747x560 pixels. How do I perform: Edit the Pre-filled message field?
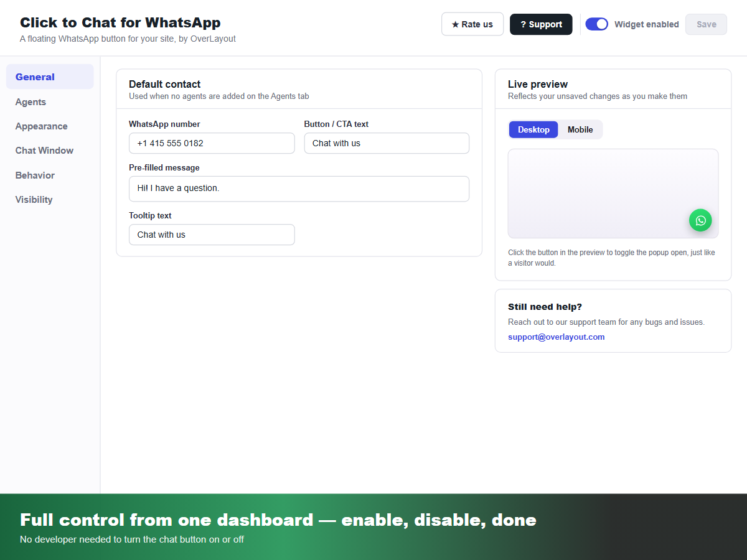coord(299,189)
